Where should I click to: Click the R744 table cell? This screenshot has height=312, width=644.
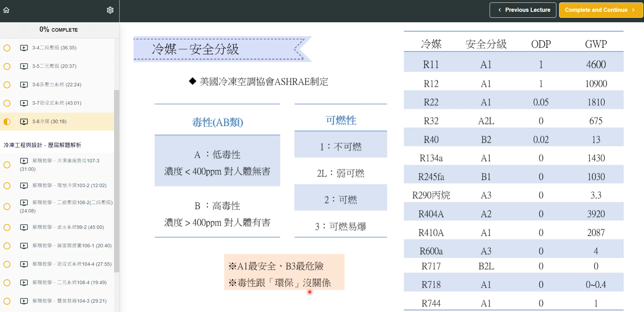pos(431,304)
